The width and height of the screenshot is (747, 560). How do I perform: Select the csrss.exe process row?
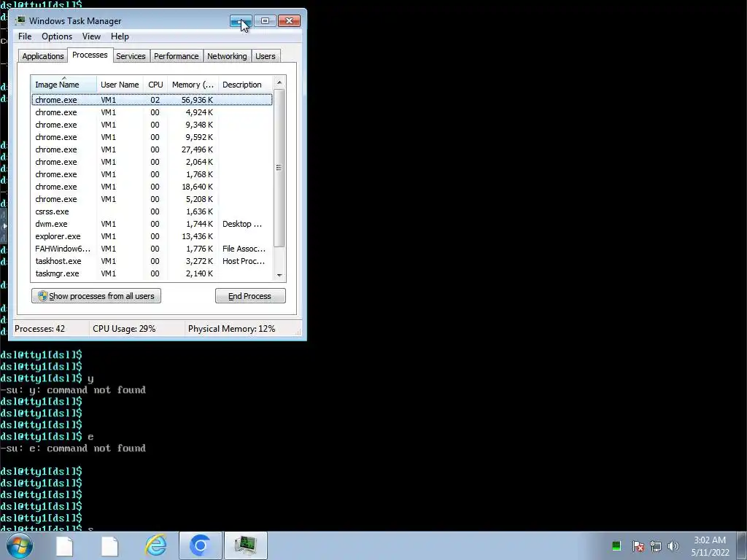[x=152, y=211]
